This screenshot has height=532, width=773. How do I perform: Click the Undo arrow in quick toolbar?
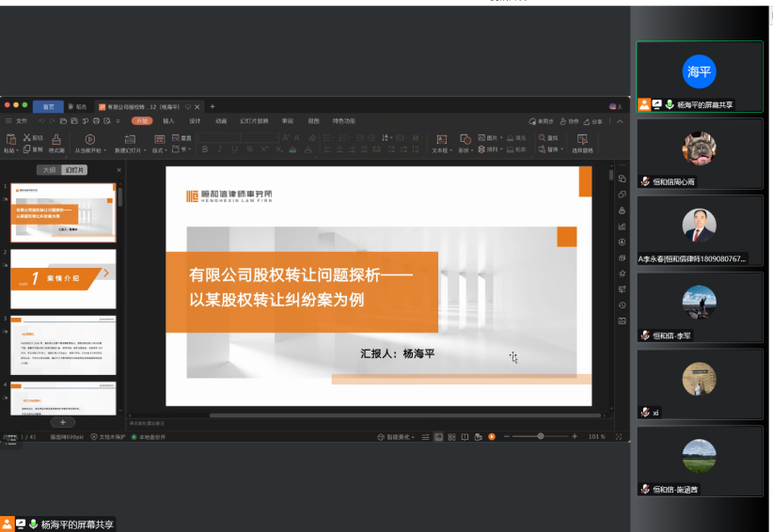tap(41, 120)
